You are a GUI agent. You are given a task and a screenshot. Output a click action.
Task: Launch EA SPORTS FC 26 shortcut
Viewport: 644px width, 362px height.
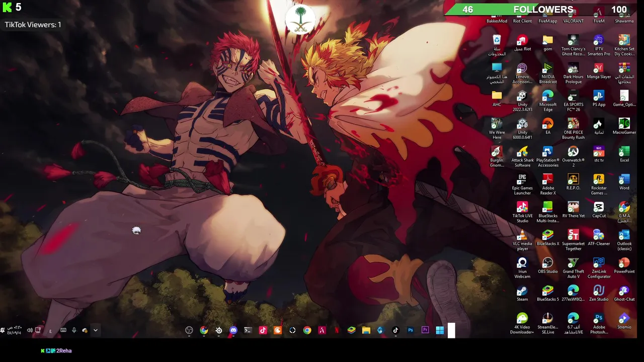573,101
